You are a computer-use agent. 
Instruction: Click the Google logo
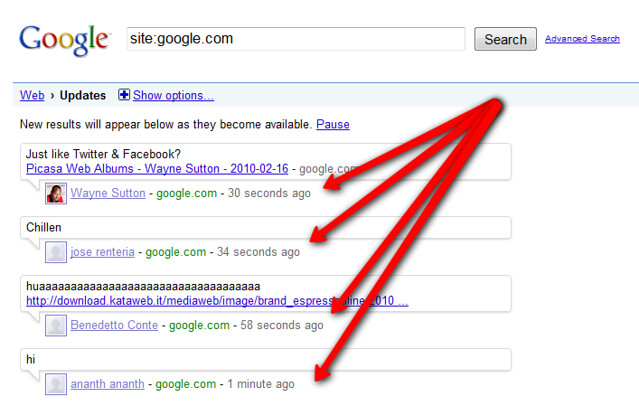coord(65,40)
